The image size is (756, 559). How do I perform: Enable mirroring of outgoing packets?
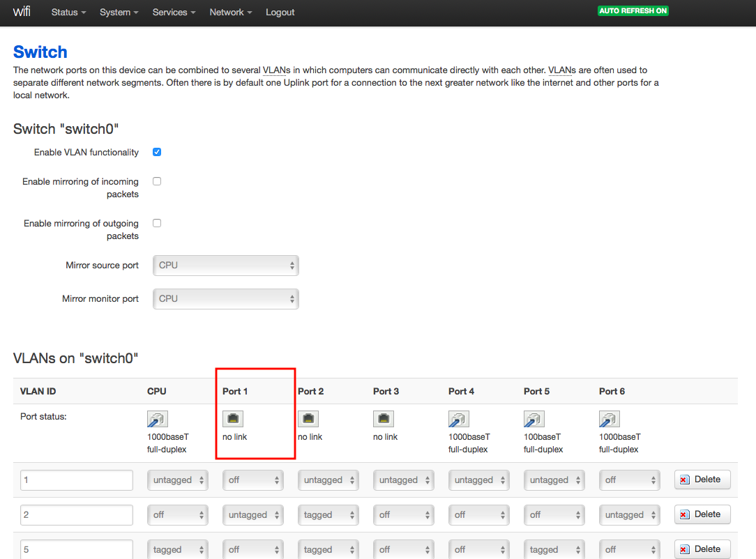(x=157, y=223)
